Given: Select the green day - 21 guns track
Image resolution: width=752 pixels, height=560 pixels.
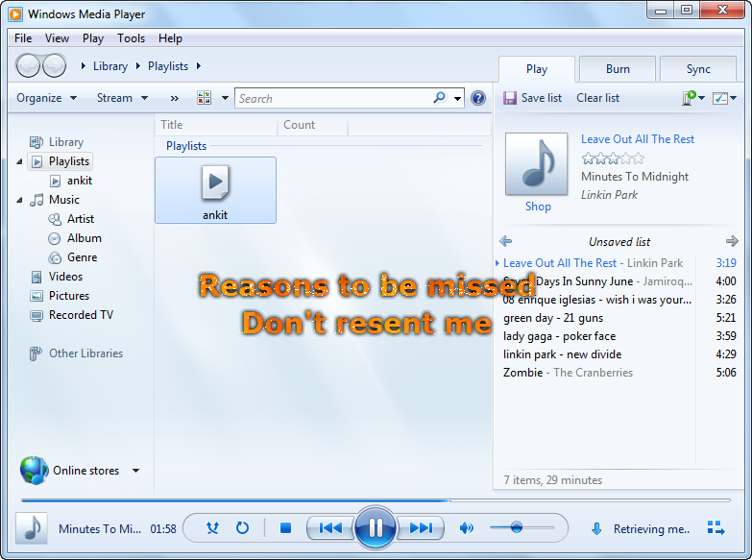Looking at the screenshot, I should tap(619, 318).
